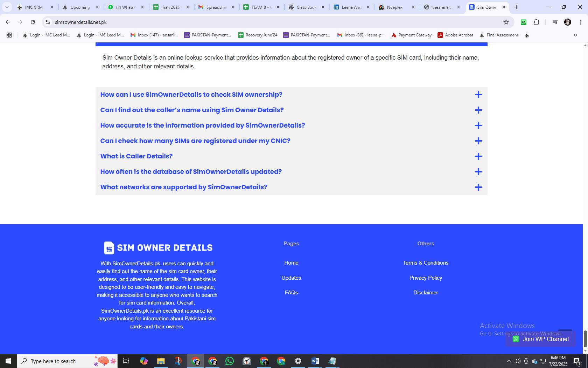Switch to the Spreadsheet Gmail tab

(x=216, y=7)
